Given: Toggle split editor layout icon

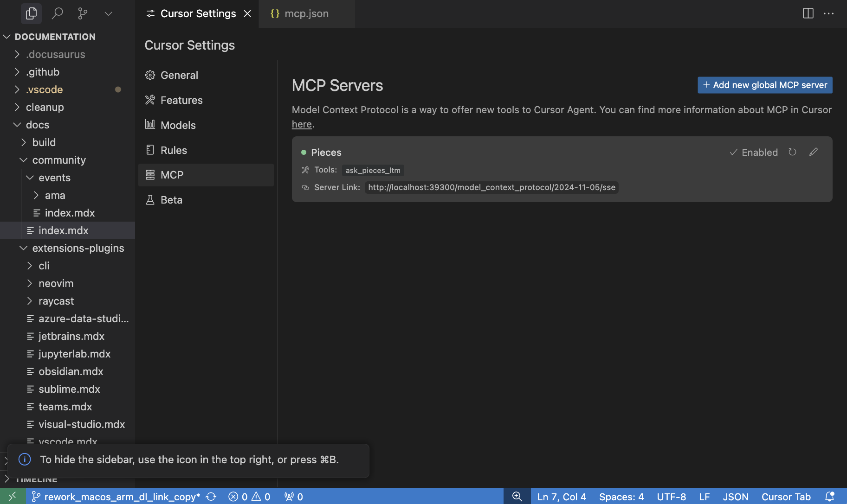Looking at the screenshot, I should point(808,13).
